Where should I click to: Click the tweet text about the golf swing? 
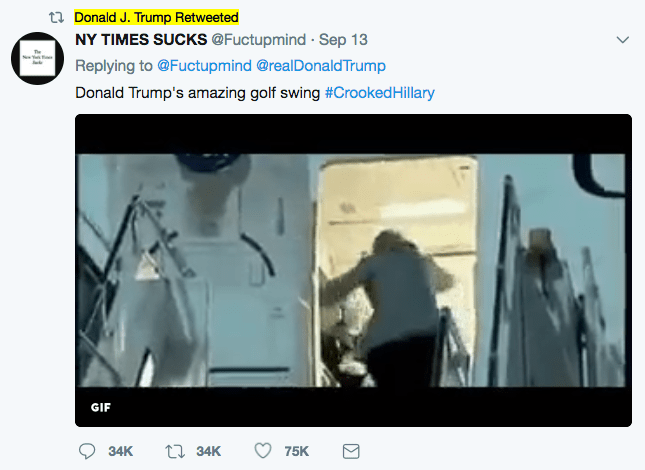click(x=198, y=93)
